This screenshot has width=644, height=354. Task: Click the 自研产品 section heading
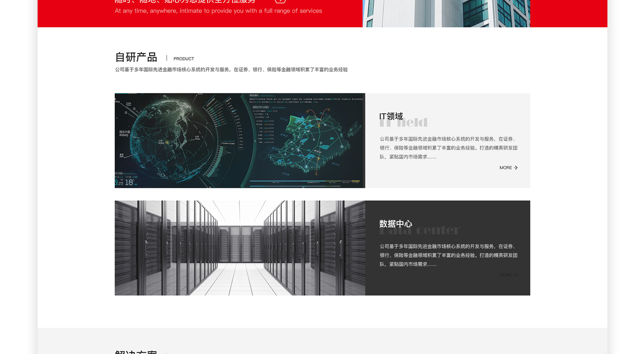click(x=136, y=57)
